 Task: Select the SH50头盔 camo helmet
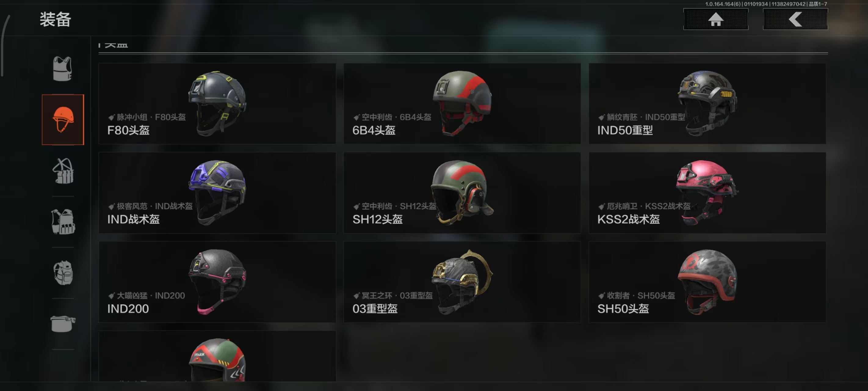tap(707, 282)
